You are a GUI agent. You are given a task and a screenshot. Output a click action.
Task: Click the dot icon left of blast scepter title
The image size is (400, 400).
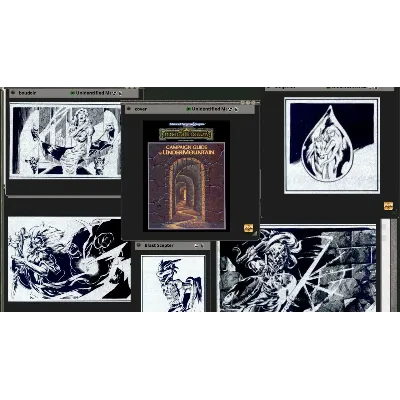[139, 245]
